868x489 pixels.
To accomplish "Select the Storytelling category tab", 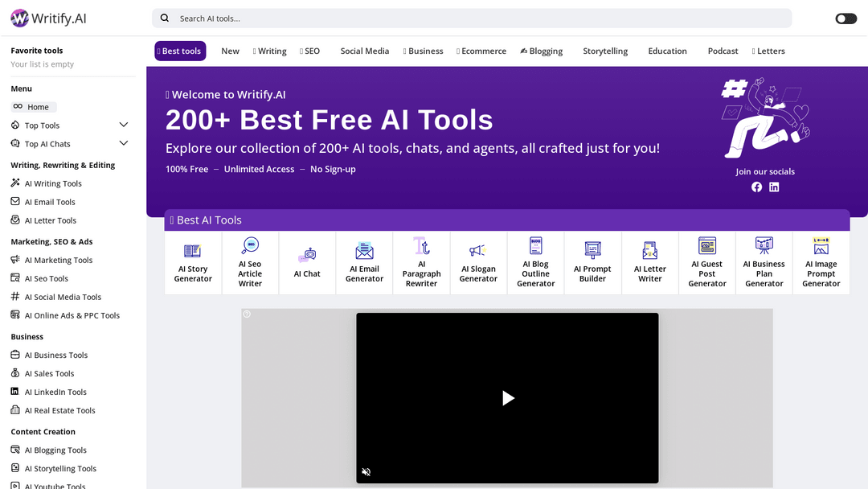I will pyautogui.click(x=605, y=51).
